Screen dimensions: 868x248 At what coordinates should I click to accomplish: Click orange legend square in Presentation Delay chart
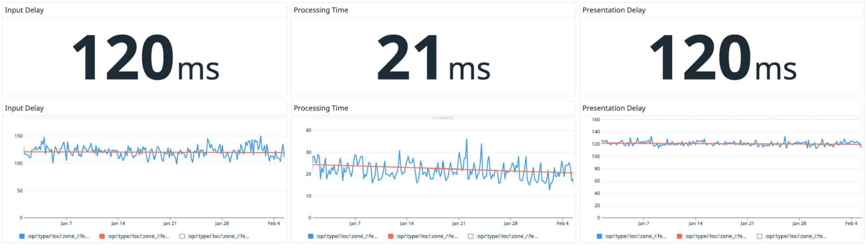680,236
